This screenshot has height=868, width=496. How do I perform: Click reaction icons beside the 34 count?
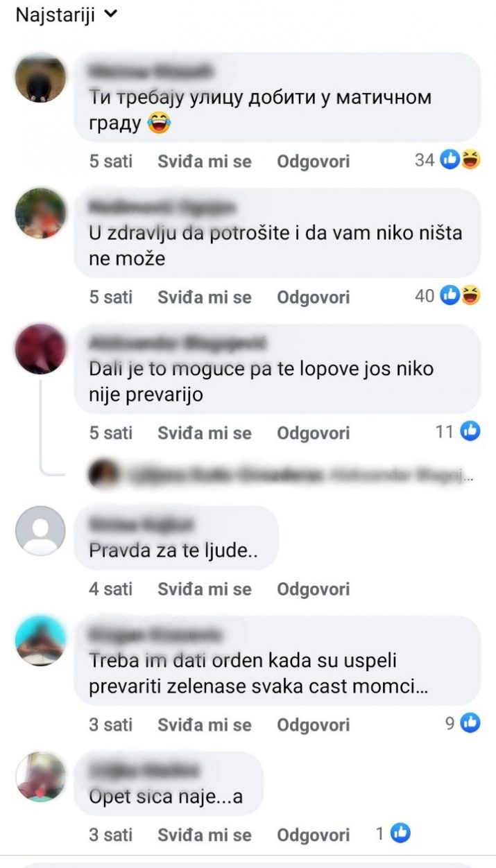[461, 160]
